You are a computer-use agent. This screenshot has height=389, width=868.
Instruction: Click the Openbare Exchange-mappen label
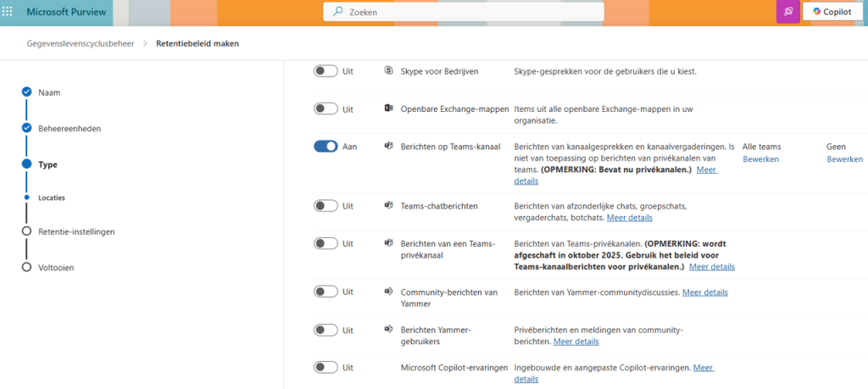click(454, 109)
